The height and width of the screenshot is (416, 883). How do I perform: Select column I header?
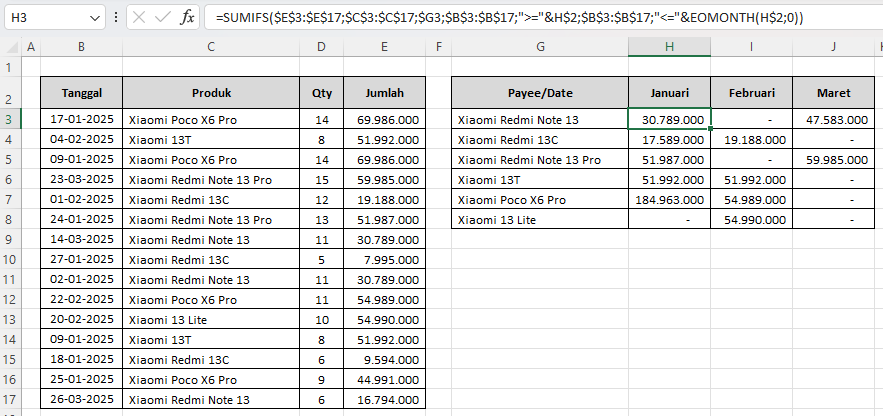pos(751,47)
